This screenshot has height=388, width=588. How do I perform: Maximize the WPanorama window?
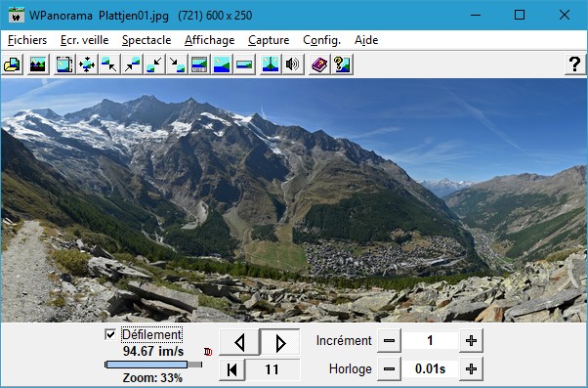coord(520,15)
